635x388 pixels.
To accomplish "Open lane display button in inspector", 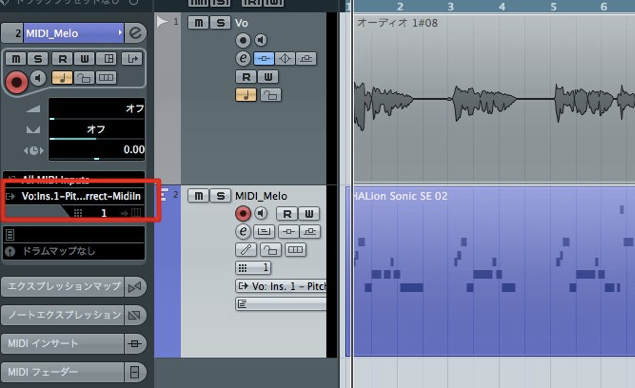I will click(106, 77).
